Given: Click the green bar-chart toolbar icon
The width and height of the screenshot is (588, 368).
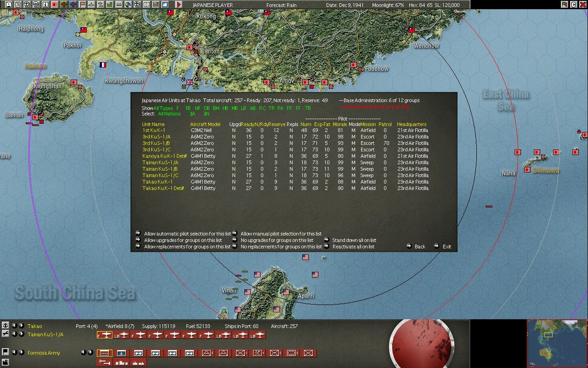Looking at the screenshot, I should pos(110,5).
